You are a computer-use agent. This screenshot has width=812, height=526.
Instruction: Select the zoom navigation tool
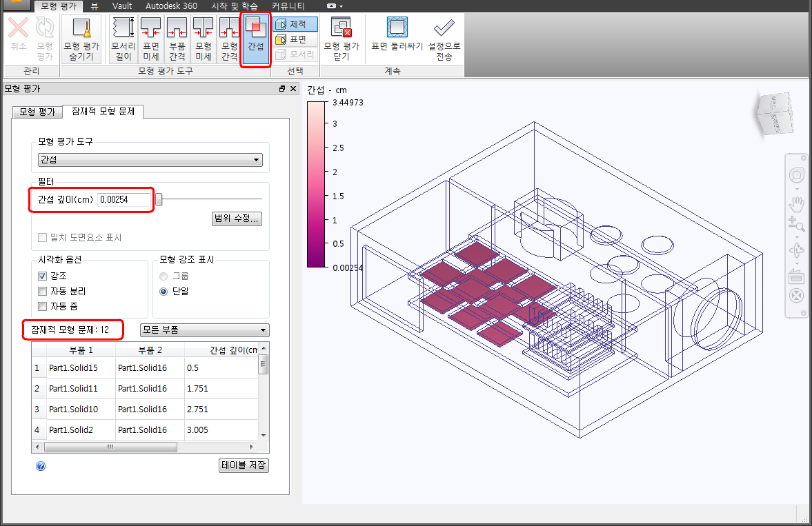tap(796, 224)
